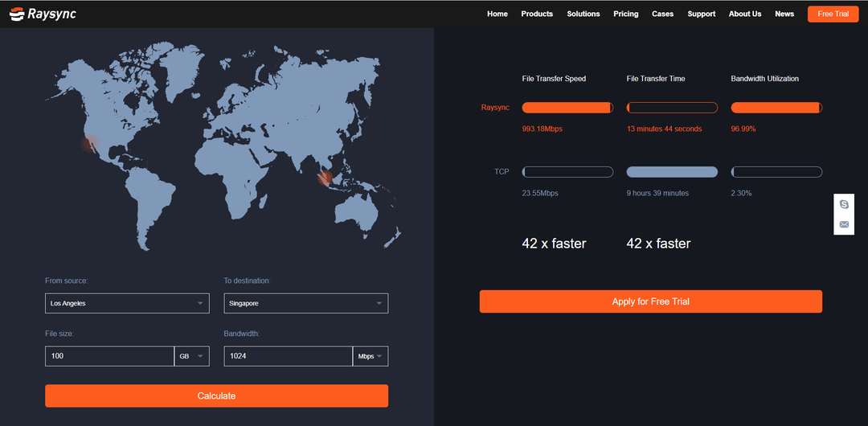
Task: Click the Bandwidth field label
Action: tap(242, 334)
